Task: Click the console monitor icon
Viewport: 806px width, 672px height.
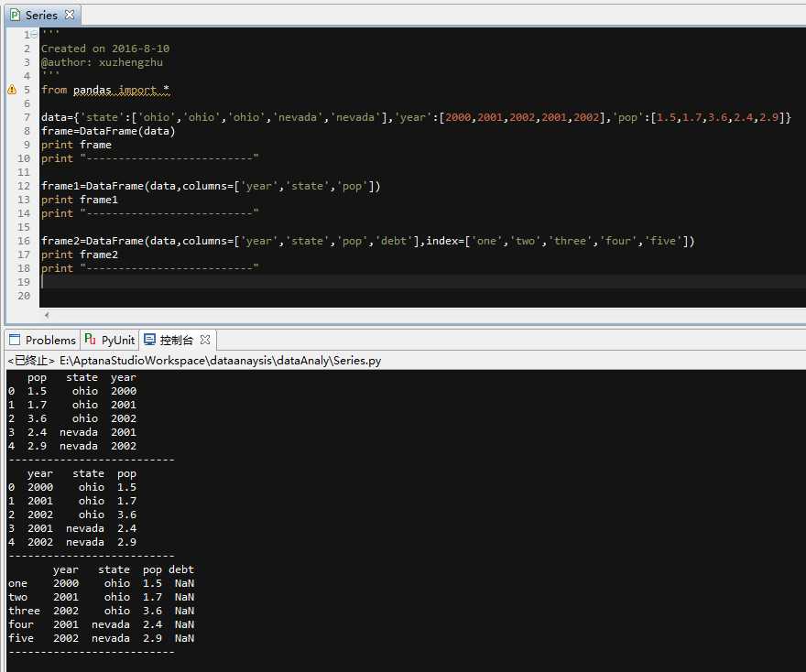Action: (149, 339)
